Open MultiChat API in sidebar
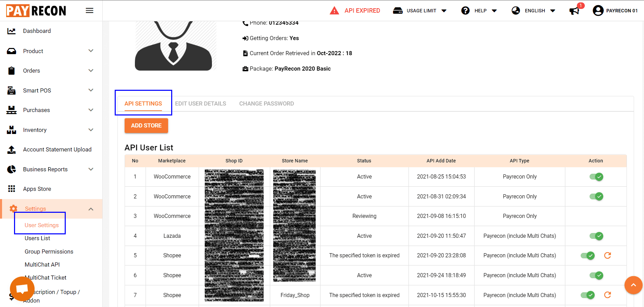The image size is (644, 307). (42, 265)
